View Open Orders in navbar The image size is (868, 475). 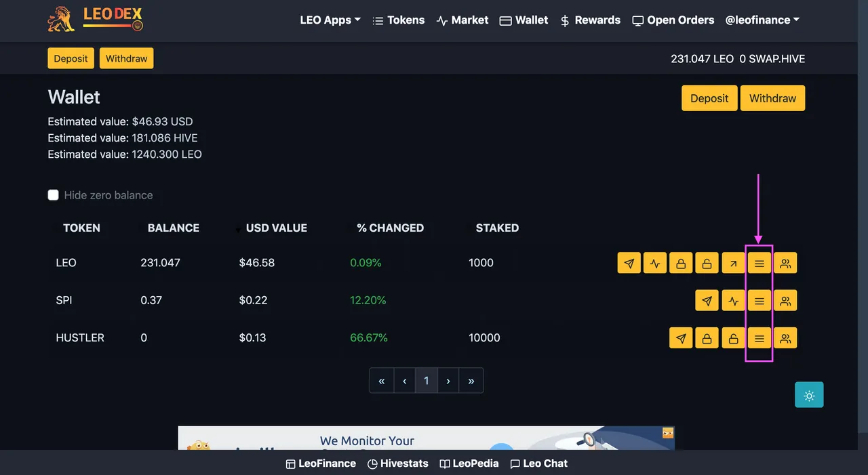[x=673, y=20]
